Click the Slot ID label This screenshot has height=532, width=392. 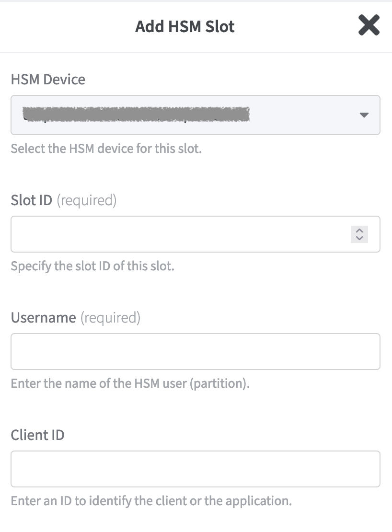(31, 200)
